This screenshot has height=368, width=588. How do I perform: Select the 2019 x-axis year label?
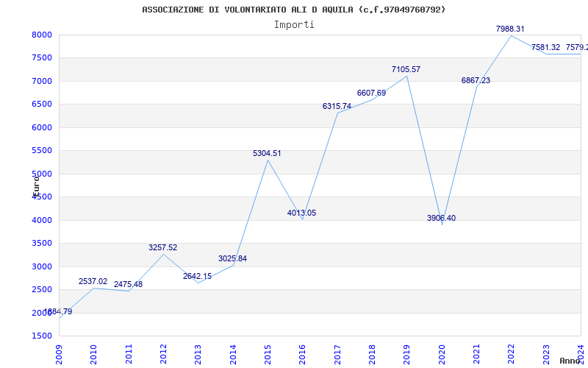pos(407,355)
